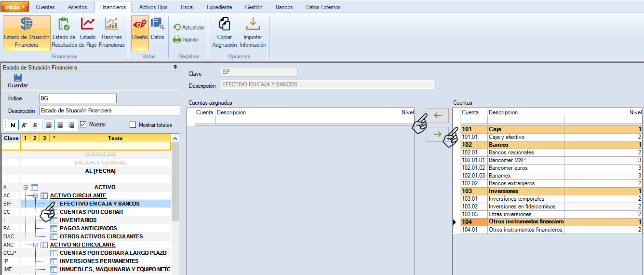
Task: Switch to the Activos Fijos tab
Action: coord(153,7)
